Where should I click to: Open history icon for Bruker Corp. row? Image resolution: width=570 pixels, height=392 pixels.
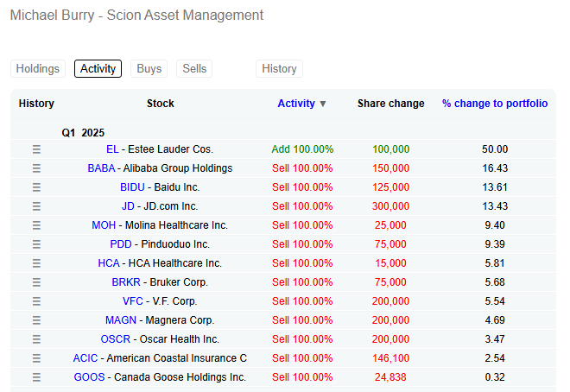click(x=36, y=282)
